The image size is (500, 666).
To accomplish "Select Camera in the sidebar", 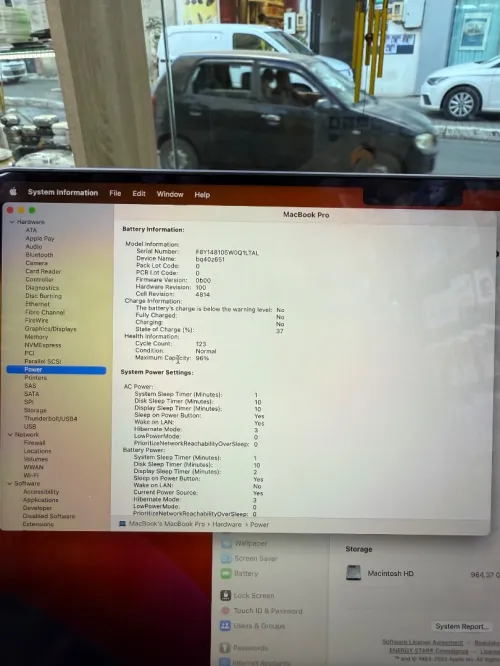I will 37,263.
